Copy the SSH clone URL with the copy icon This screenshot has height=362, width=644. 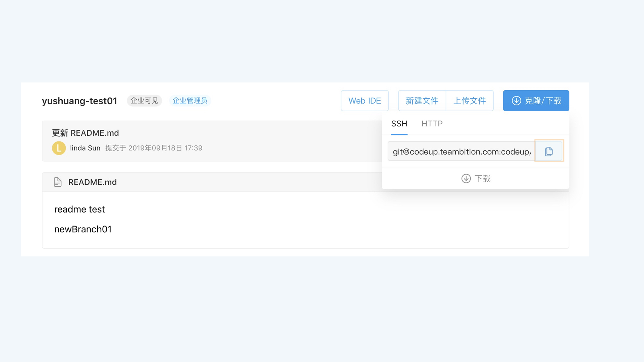pos(549,151)
